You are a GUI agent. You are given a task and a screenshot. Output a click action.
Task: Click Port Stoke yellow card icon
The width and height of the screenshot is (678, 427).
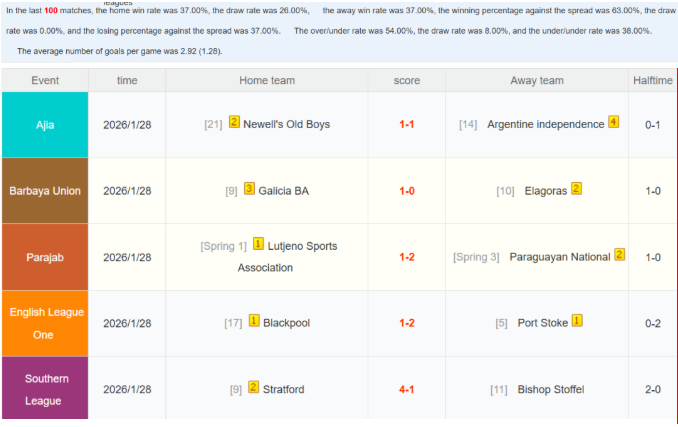pyautogui.click(x=577, y=322)
